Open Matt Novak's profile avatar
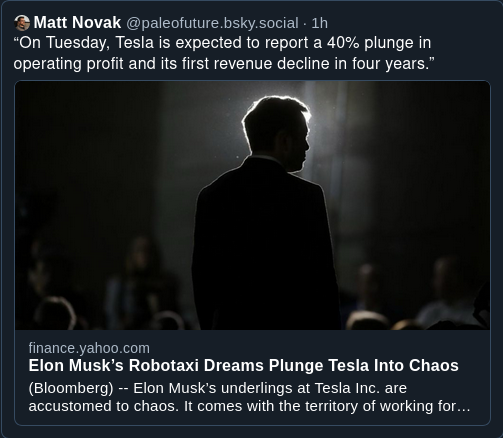The height and width of the screenshot is (438, 503). click(22, 23)
